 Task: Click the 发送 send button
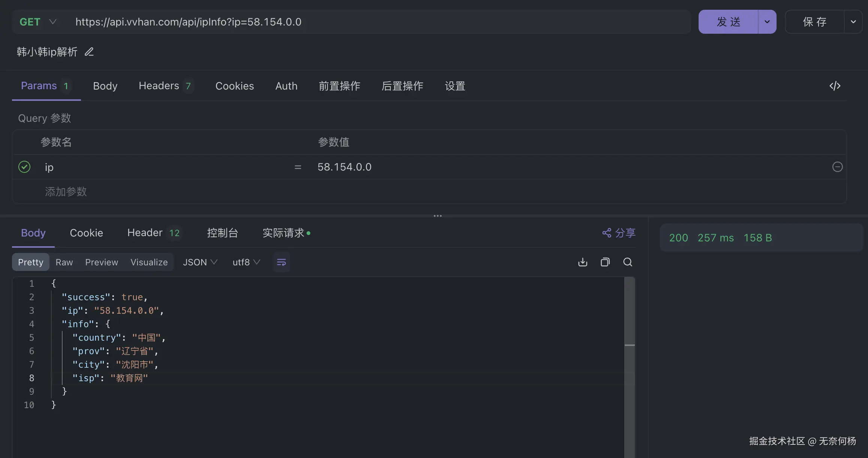click(728, 22)
